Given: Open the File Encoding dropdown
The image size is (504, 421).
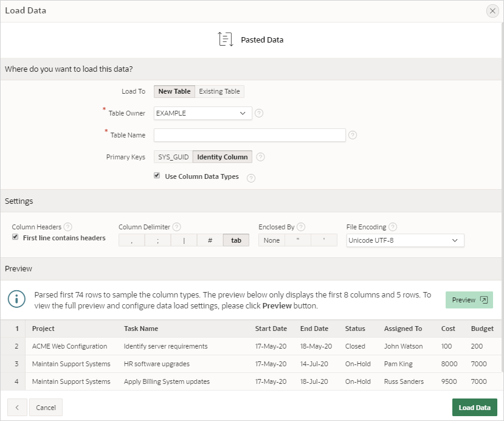Looking at the screenshot, I should (405, 240).
